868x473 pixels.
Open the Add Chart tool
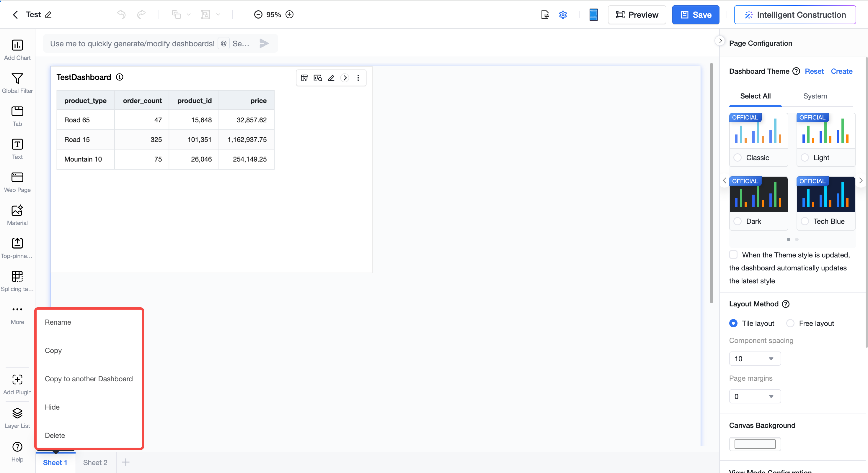click(x=17, y=50)
